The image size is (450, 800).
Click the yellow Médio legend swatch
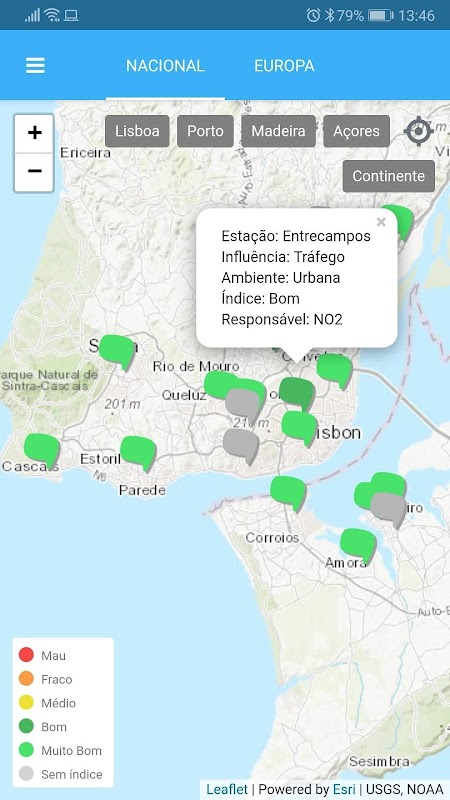[26, 703]
